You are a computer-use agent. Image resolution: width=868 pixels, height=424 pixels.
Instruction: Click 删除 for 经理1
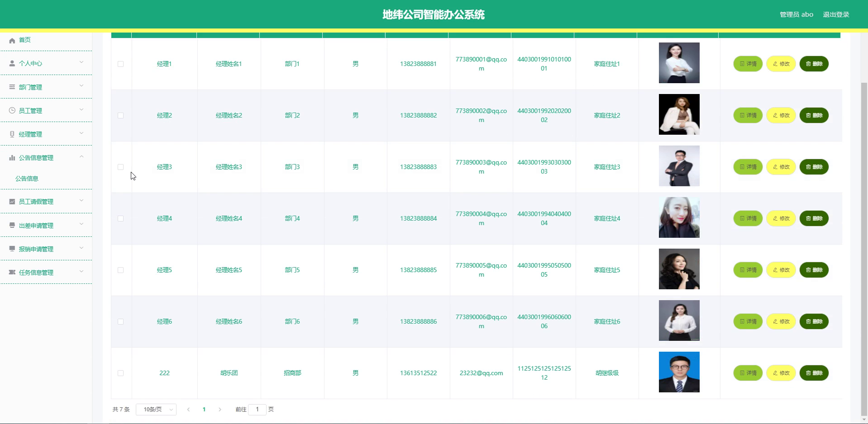(814, 64)
